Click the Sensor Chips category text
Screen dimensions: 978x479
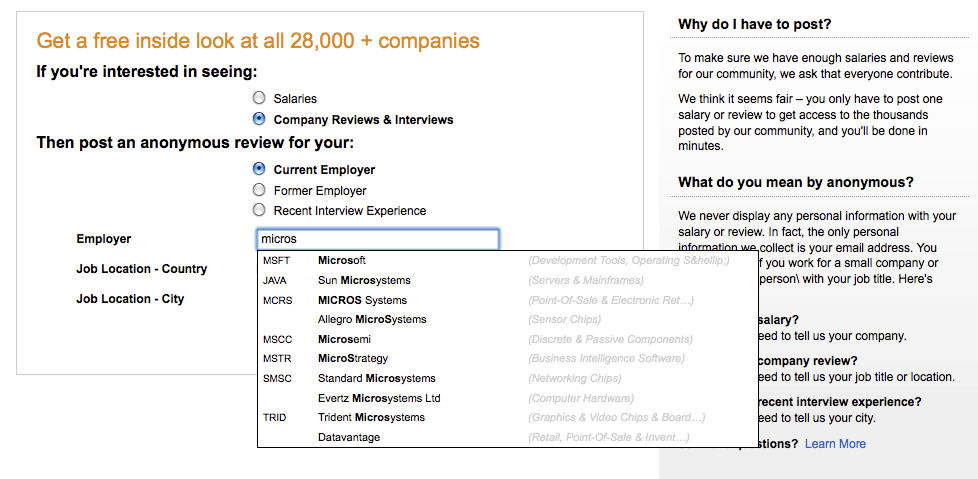coord(564,319)
